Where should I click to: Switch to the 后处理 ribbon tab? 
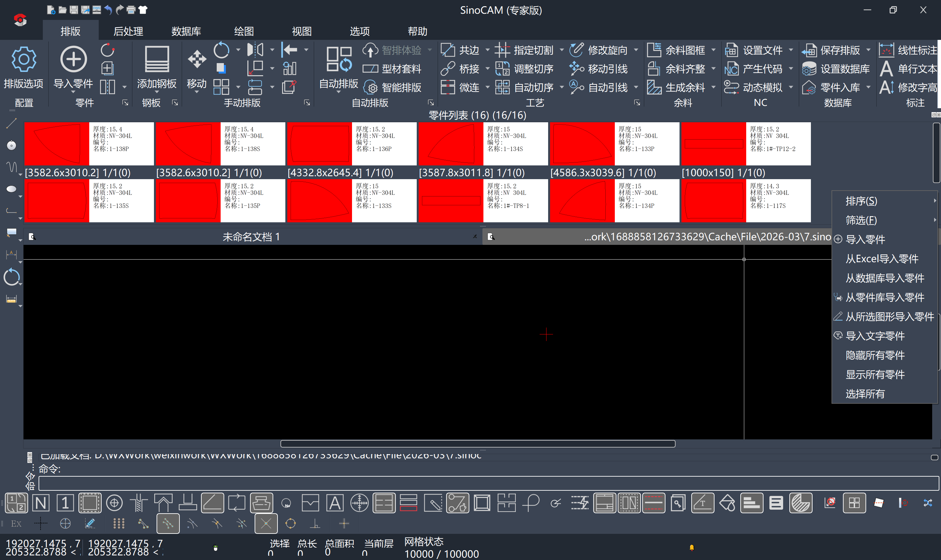(x=128, y=31)
